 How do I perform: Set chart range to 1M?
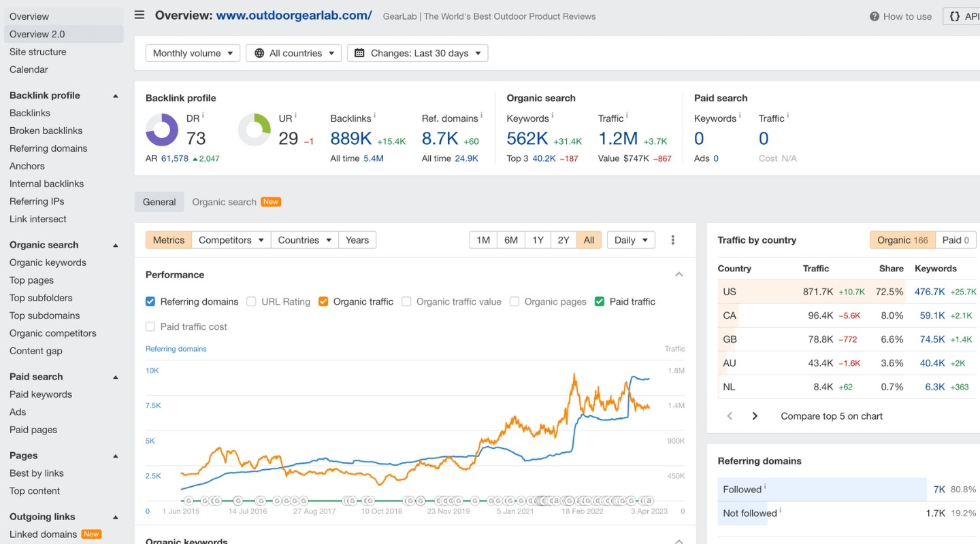pyautogui.click(x=483, y=240)
